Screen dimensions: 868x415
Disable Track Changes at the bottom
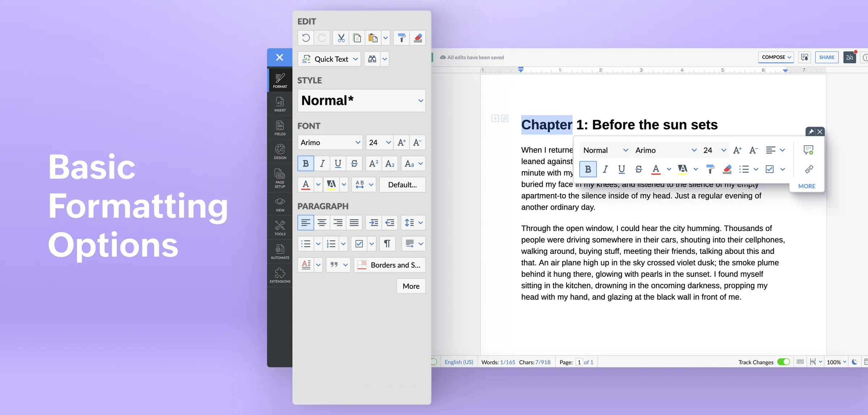pyautogui.click(x=783, y=361)
